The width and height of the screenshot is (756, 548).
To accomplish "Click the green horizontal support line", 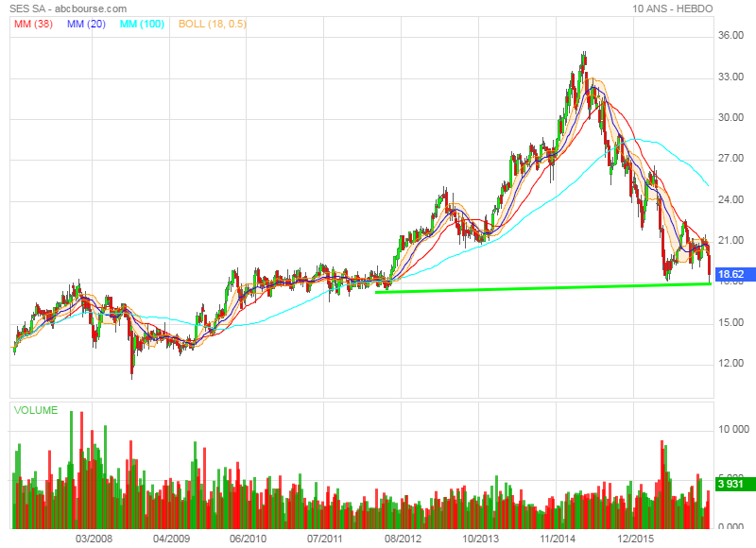I will click(x=543, y=288).
